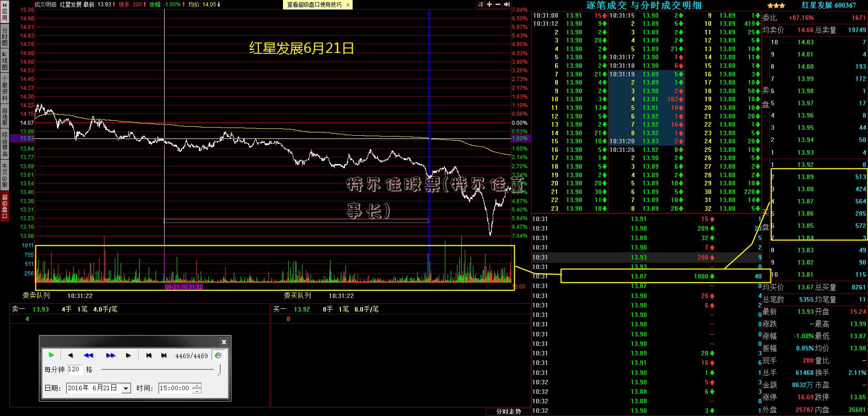
Task: Click 涨停 value 16.69
Action: (805, 397)
